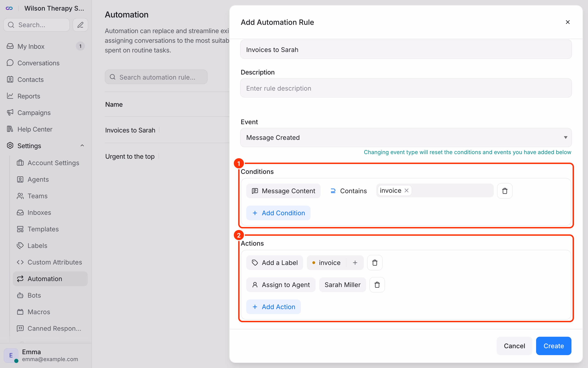
Task: Open the Macros settings page
Action: tap(50, 311)
